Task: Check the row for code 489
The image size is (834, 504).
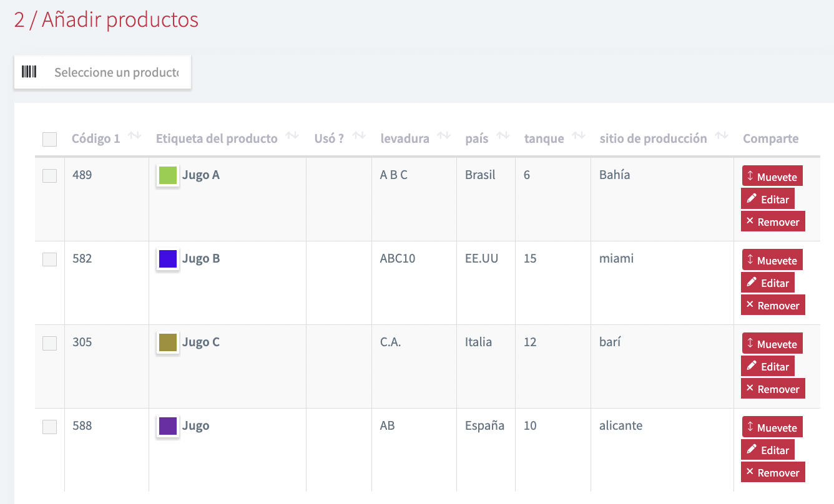Action: 49,176
